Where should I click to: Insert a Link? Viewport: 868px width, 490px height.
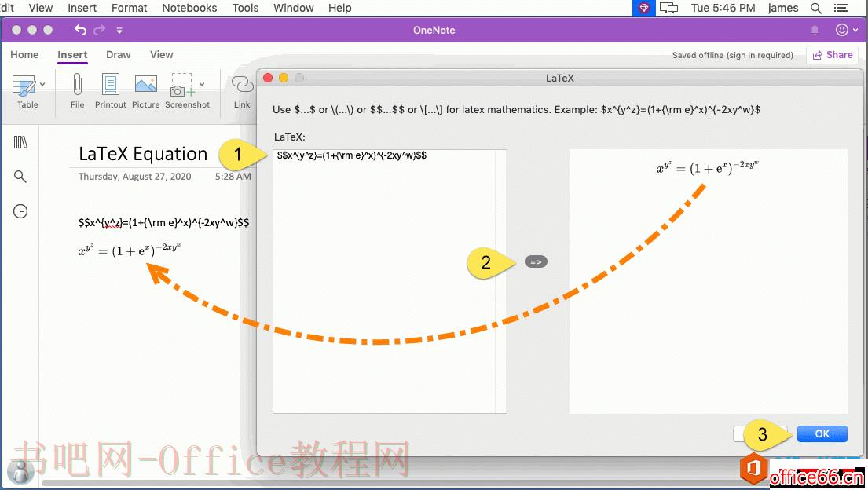coord(242,91)
